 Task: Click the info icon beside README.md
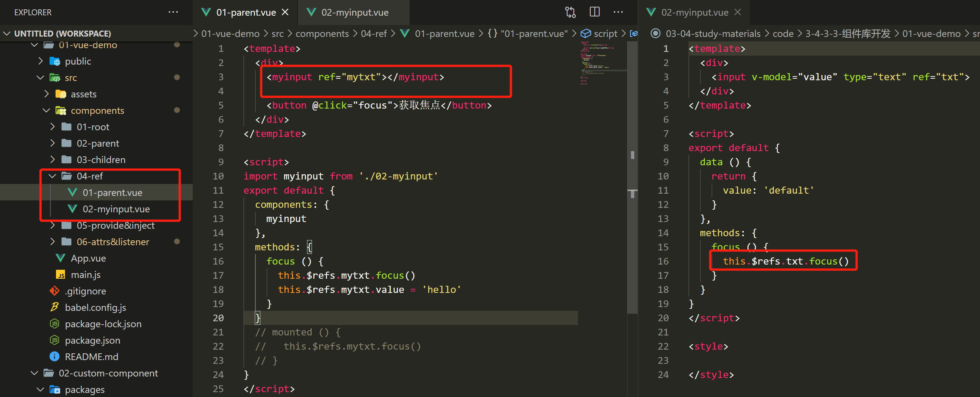pos(55,356)
